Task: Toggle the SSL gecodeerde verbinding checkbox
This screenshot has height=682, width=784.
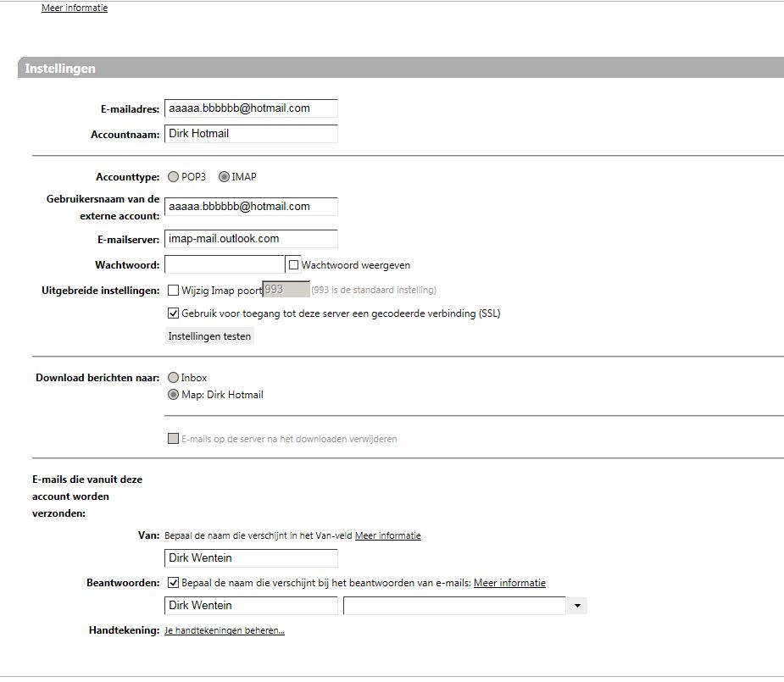Action: [x=173, y=313]
